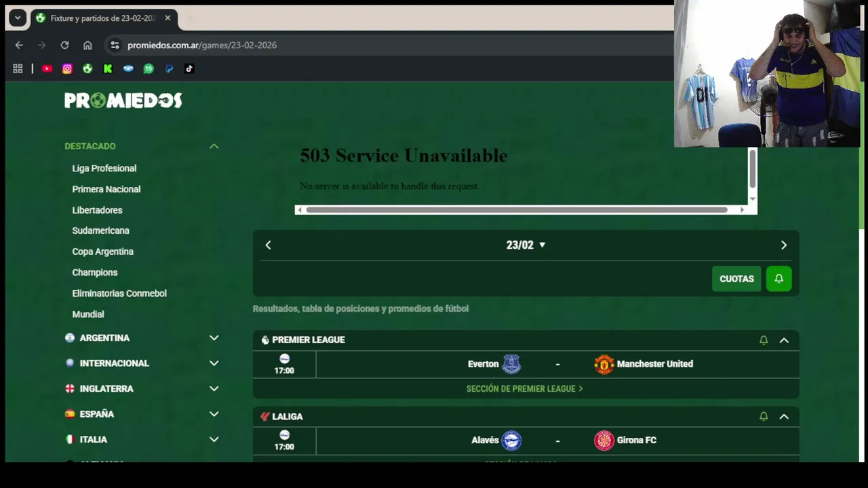Go to the browser home page

(87, 45)
